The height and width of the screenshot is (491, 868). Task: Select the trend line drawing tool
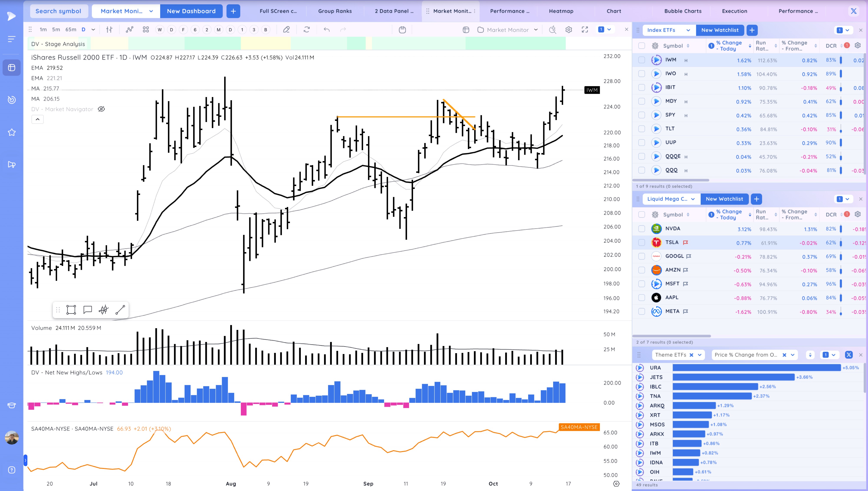point(120,310)
